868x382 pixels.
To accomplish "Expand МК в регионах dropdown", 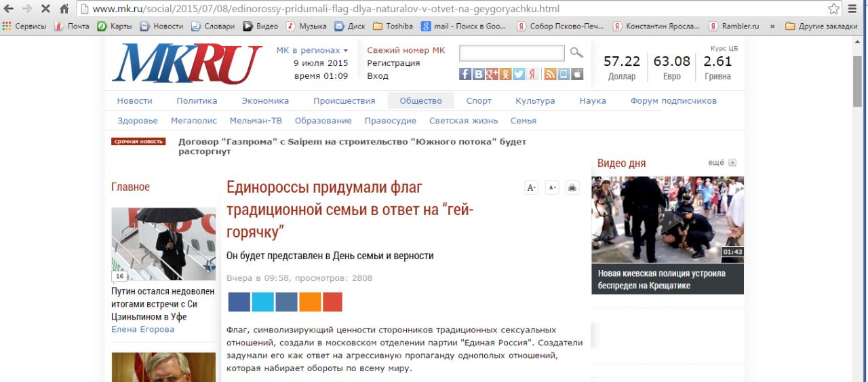I will pos(312,50).
